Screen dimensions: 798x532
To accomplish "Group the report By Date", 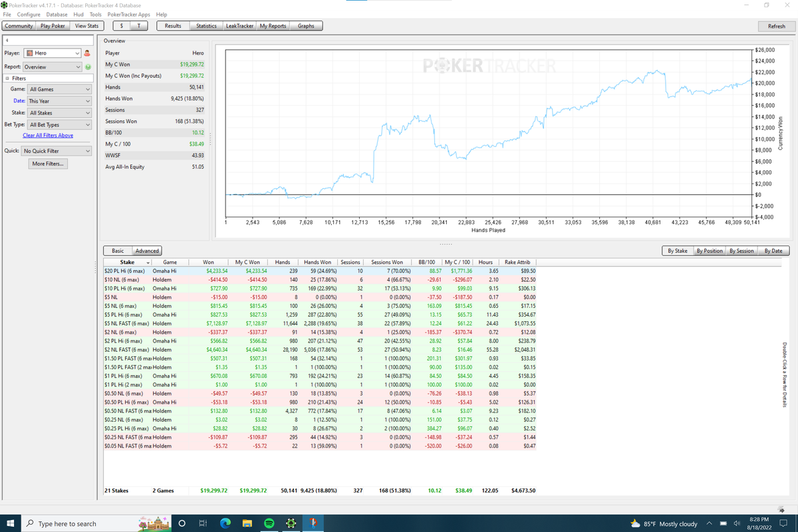I will coord(773,251).
